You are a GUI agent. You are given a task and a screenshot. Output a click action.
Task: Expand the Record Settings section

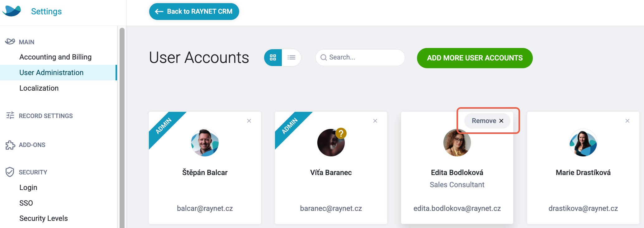(x=45, y=116)
